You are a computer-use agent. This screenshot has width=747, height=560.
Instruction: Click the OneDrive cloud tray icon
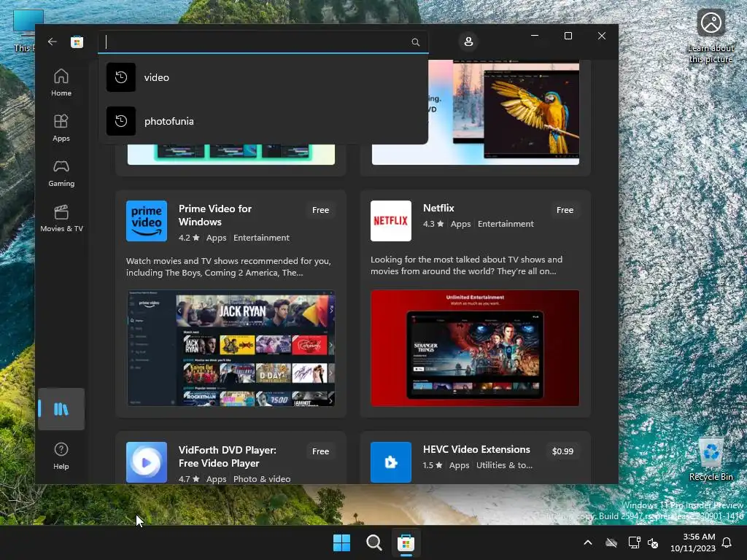tap(611, 542)
